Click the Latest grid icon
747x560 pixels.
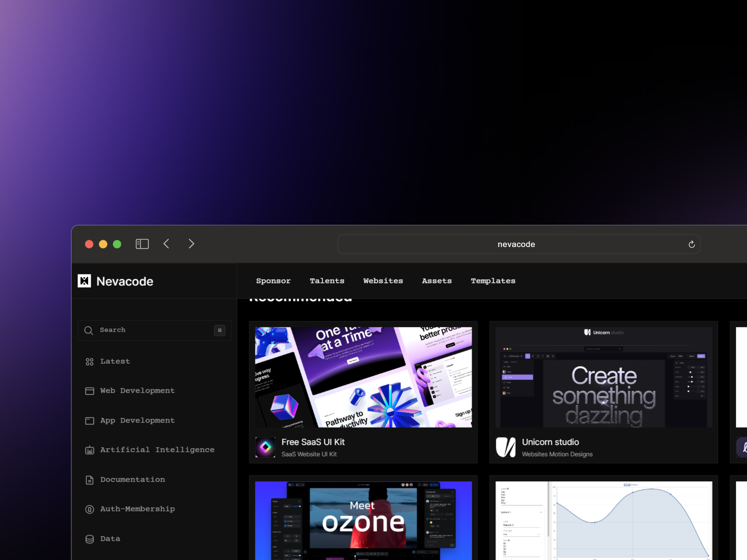[90, 362]
